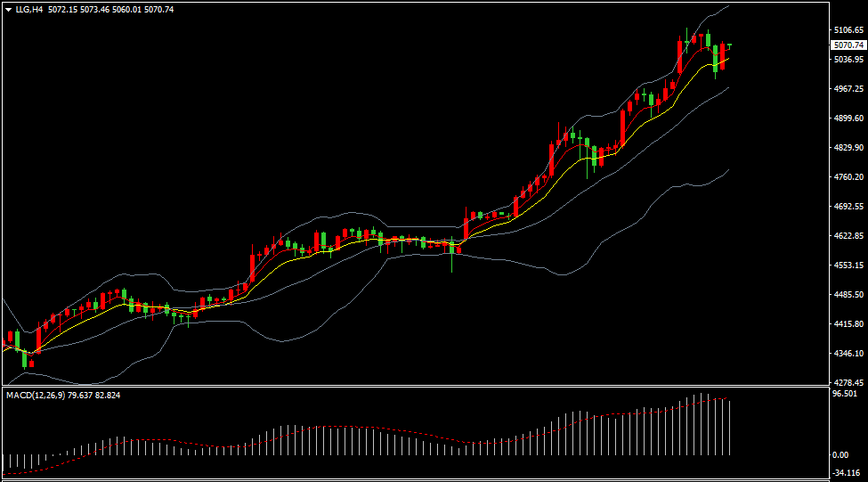The image size is (868, 482).
Task: Select the 4346.10 price axis level
Action: 848,354
